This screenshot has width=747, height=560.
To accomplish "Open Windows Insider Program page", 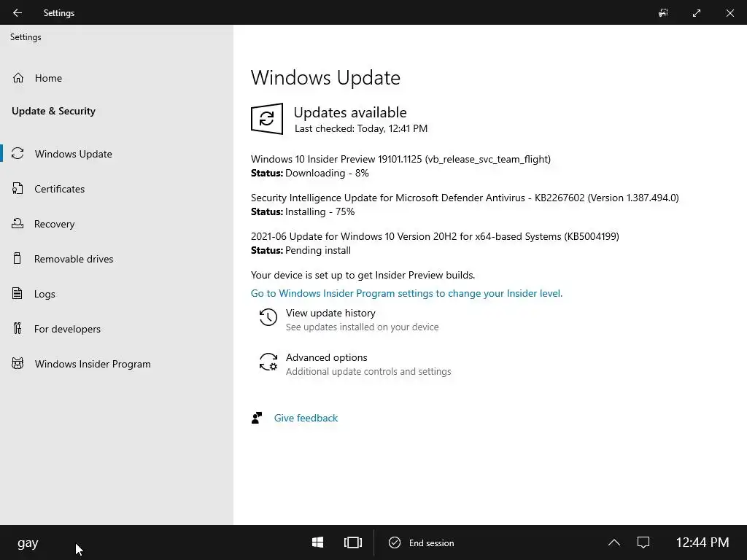I will point(93,364).
